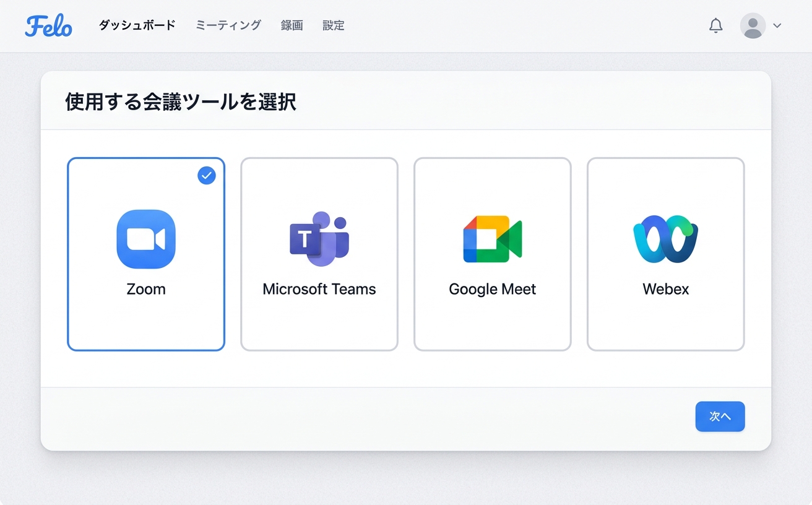812x505 pixels.
Task: Switch to the 録画 tab
Action: tap(292, 25)
